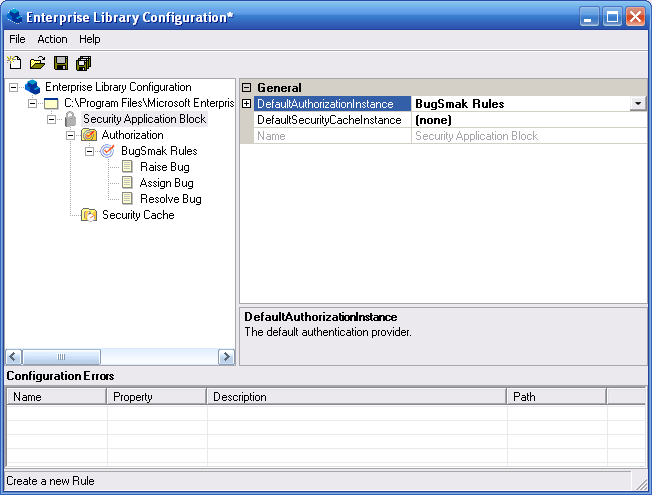The image size is (652, 495).
Task: Select the Security Application Block padlock icon
Action: click(70, 119)
